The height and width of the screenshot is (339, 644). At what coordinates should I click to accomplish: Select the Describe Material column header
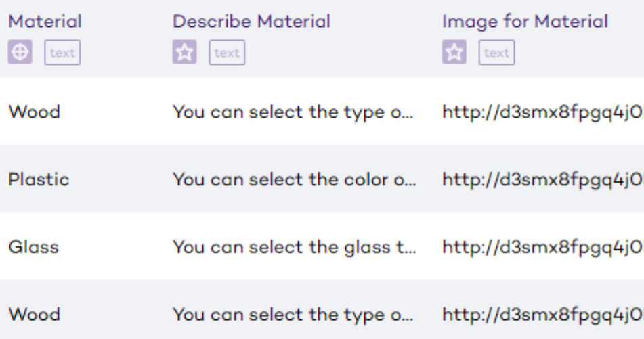click(x=251, y=22)
